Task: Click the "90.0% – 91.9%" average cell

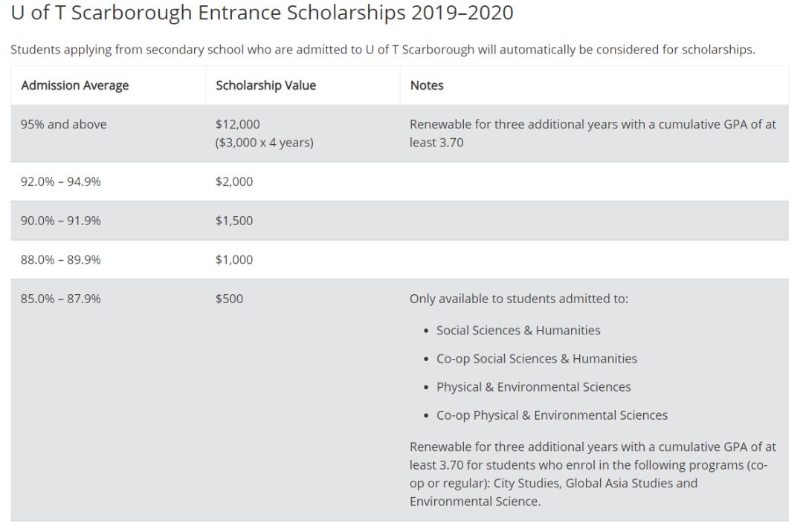Action: [60, 221]
